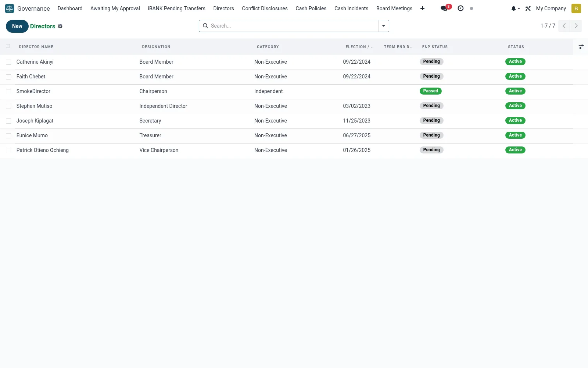The height and width of the screenshot is (368, 588).
Task: Open the column settings adjust icon
Action: [581, 47]
